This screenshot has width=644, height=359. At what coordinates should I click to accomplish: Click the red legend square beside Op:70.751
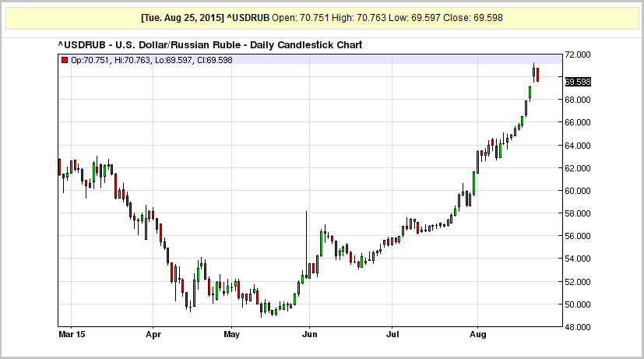[x=65, y=61]
